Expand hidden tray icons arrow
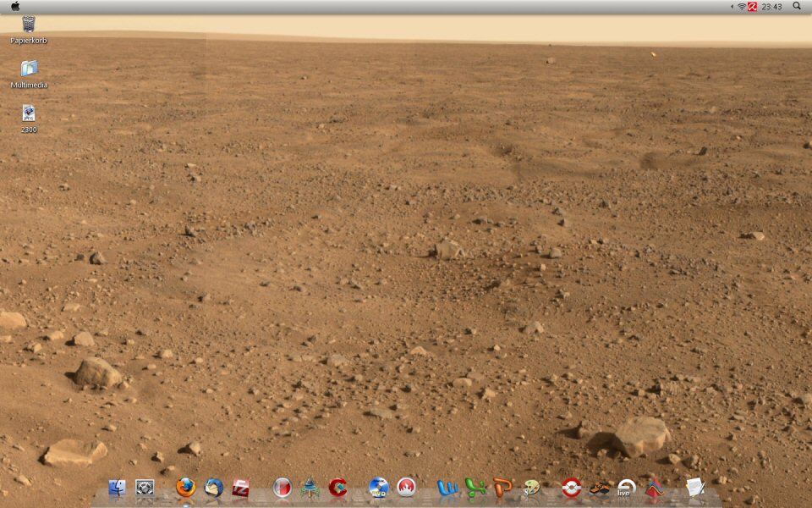 [x=732, y=7]
